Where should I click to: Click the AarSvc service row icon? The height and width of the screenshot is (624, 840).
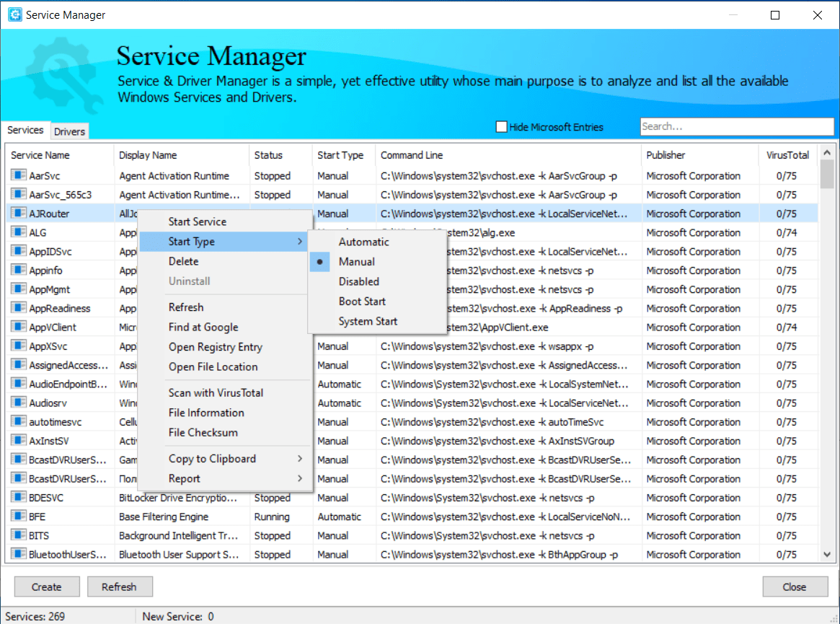[19, 175]
